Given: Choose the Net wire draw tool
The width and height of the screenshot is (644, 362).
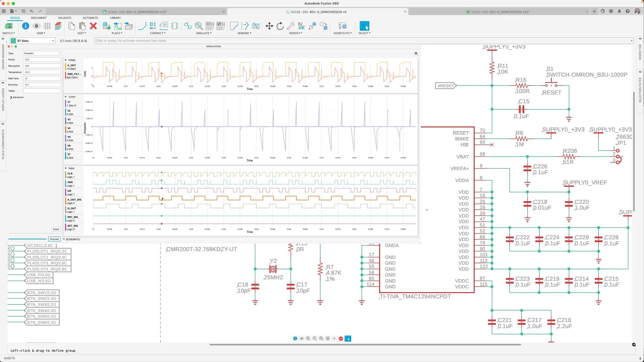Looking at the screenshot, I should [142, 26].
